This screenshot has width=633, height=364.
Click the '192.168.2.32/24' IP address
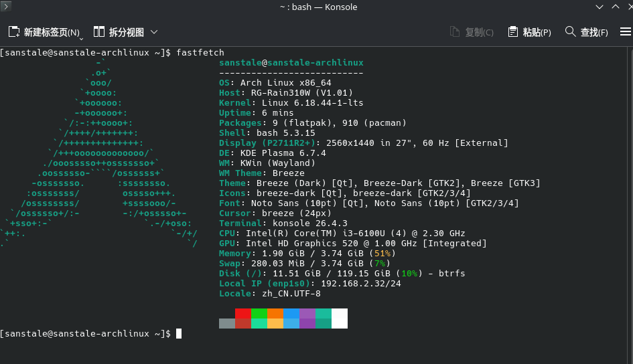pyautogui.click(x=361, y=284)
